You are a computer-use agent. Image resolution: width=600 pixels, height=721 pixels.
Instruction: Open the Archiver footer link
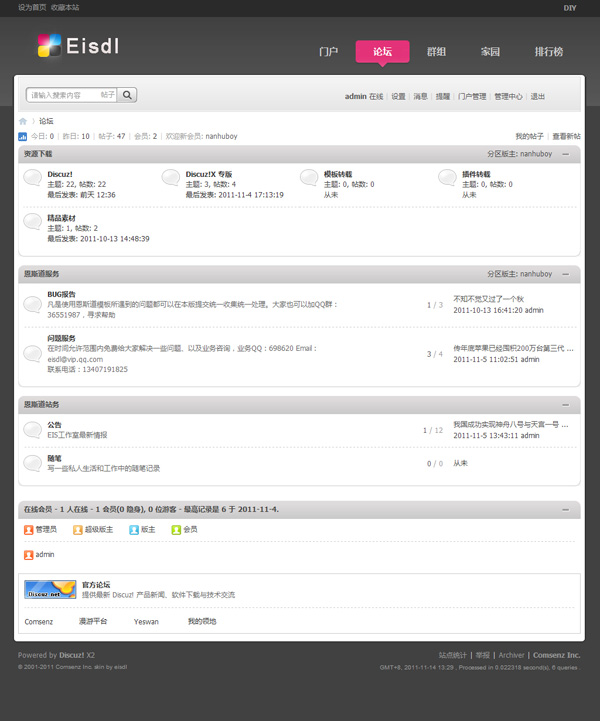511,655
